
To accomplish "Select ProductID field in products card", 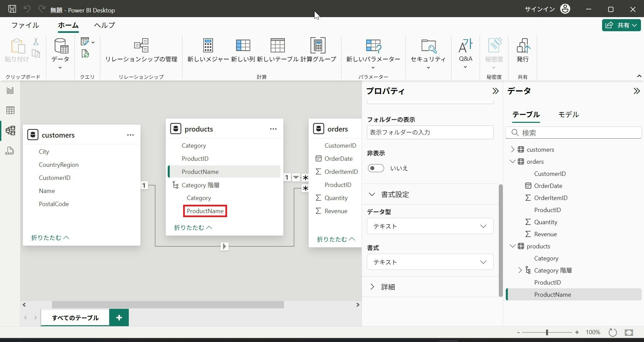I will click(195, 158).
